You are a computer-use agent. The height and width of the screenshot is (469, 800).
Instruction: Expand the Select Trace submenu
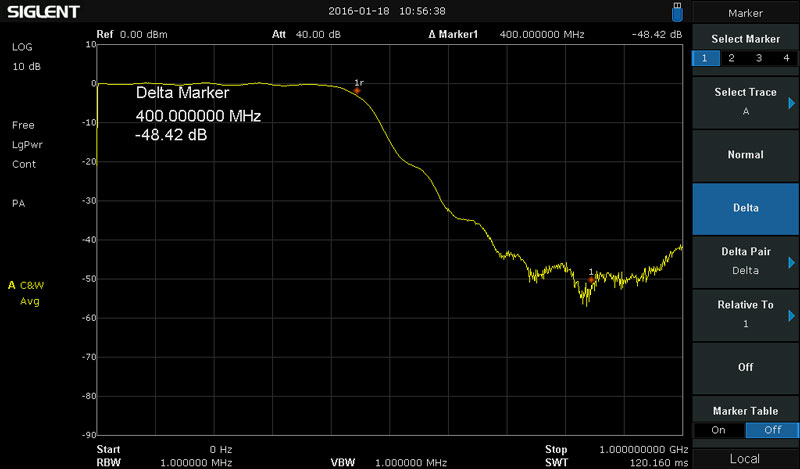tap(745, 101)
